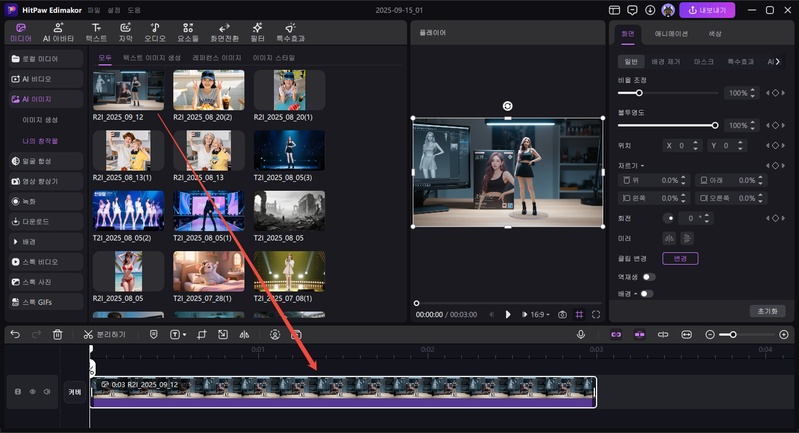The width and height of the screenshot is (799, 433).
Task: Switch to the 애니메이션 (Animation) tab
Action: [672, 33]
